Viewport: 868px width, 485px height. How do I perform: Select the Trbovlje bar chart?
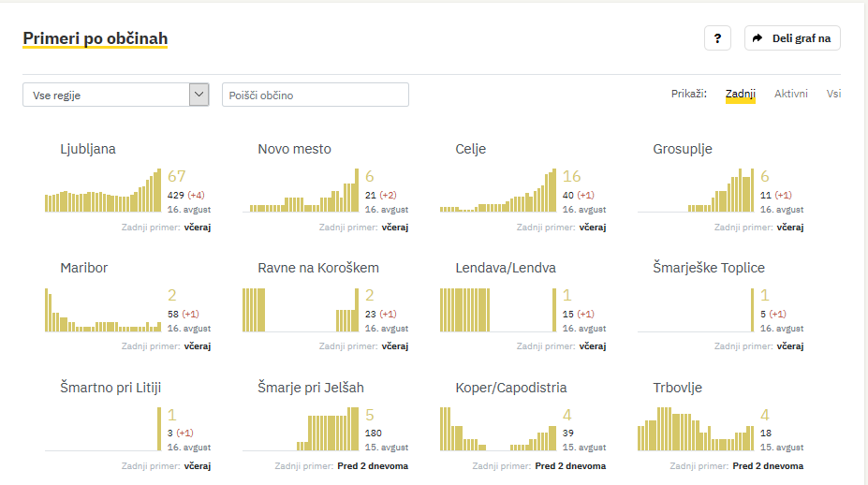pos(696,429)
